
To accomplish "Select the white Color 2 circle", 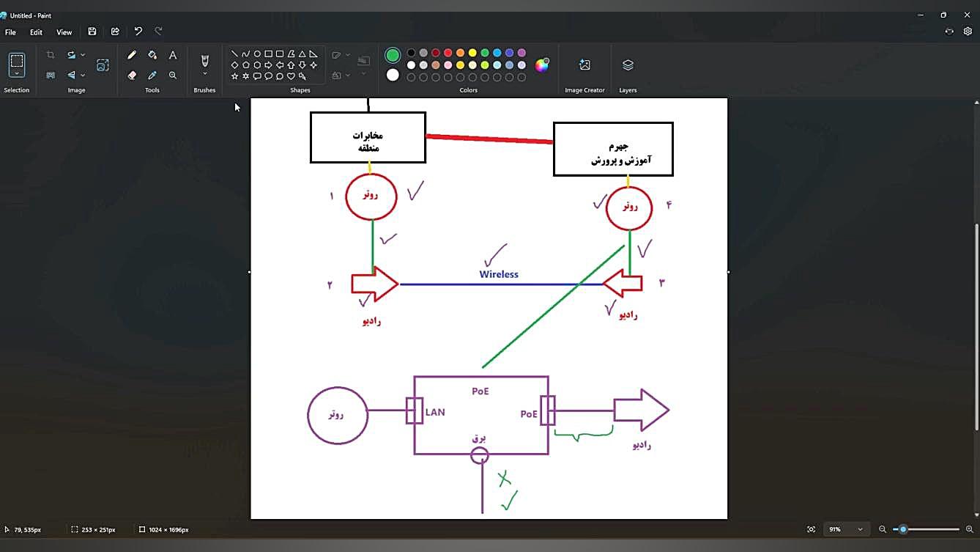I will pyautogui.click(x=393, y=75).
